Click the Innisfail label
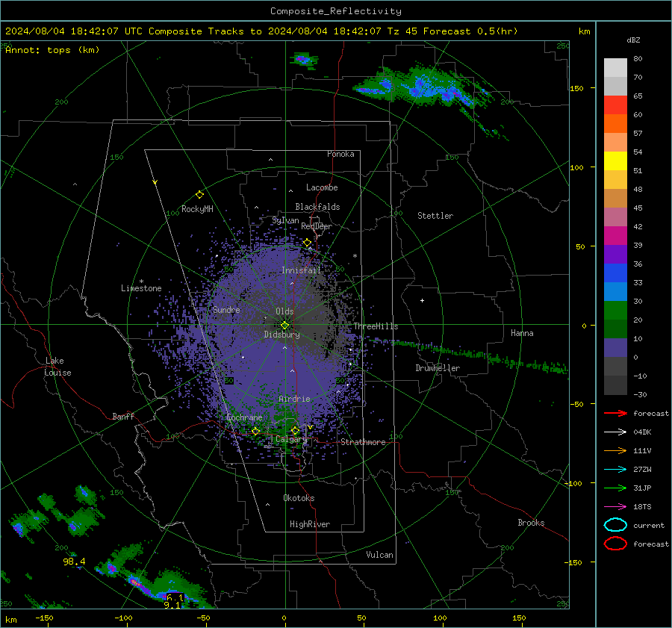672x628 pixels. [301, 270]
